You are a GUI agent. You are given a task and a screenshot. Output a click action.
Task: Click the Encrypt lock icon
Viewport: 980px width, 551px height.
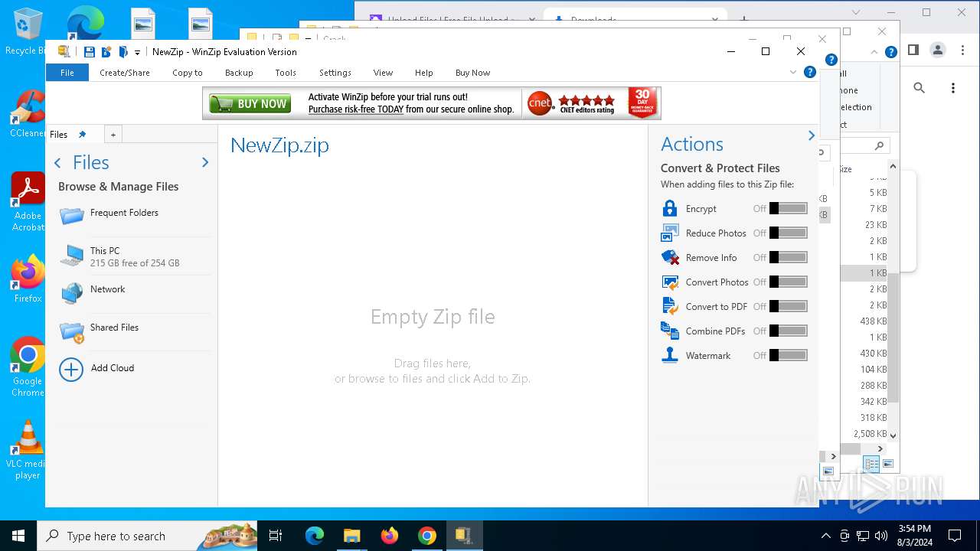pyautogui.click(x=670, y=208)
